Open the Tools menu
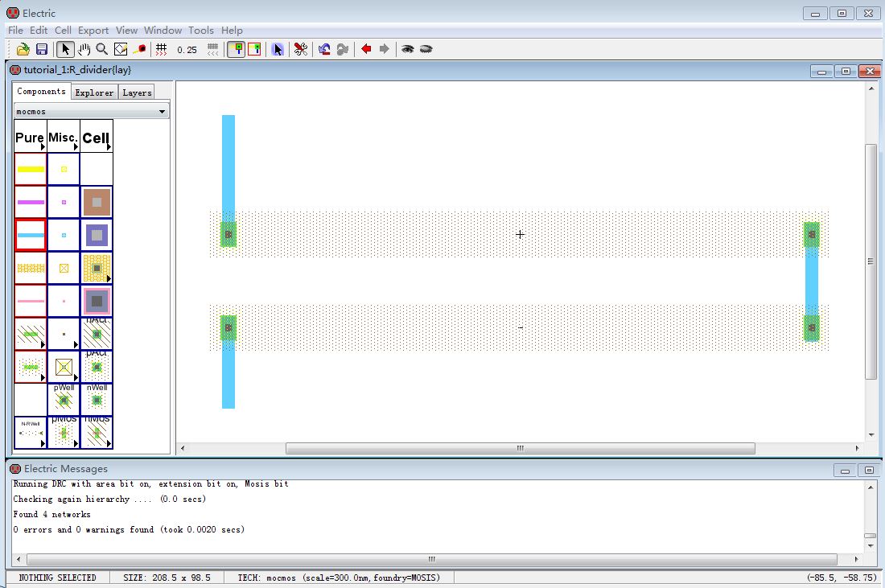 [x=201, y=31]
